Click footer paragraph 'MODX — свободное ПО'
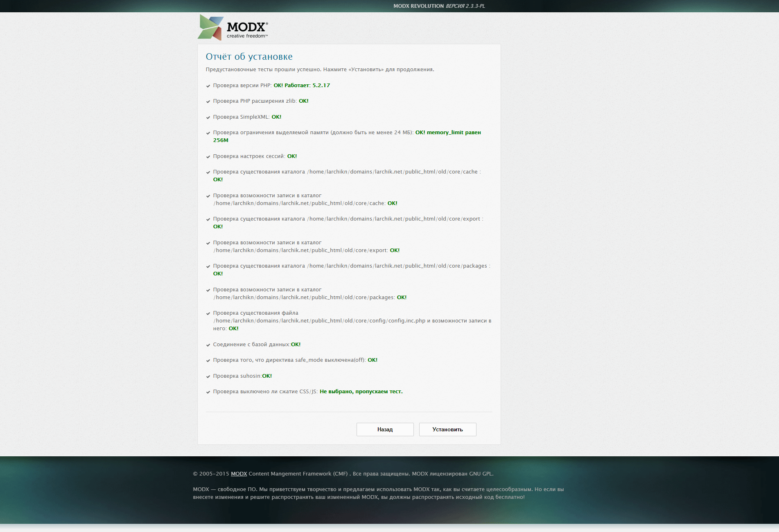This screenshot has height=532, width=779. coord(378,493)
